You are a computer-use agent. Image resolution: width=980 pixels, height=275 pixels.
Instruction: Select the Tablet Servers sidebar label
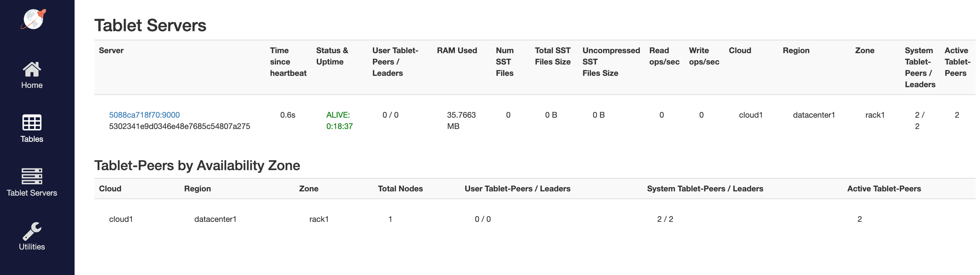coord(32,193)
